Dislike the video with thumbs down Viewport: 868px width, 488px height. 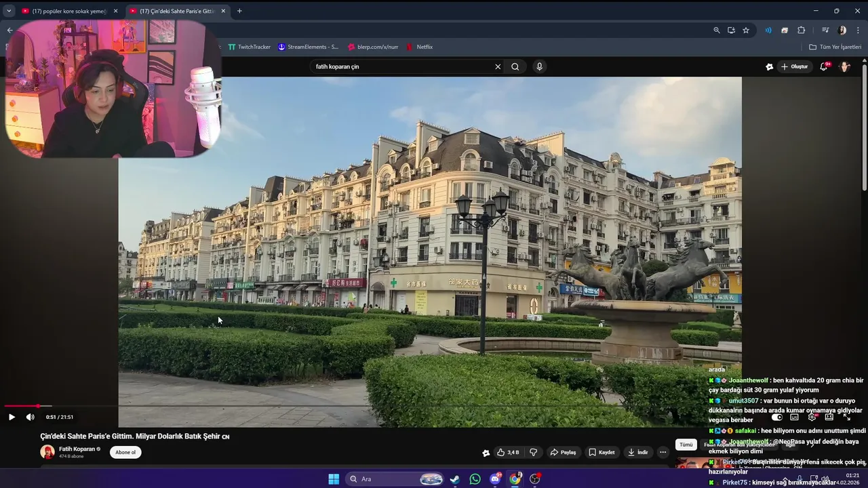(534, 452)
